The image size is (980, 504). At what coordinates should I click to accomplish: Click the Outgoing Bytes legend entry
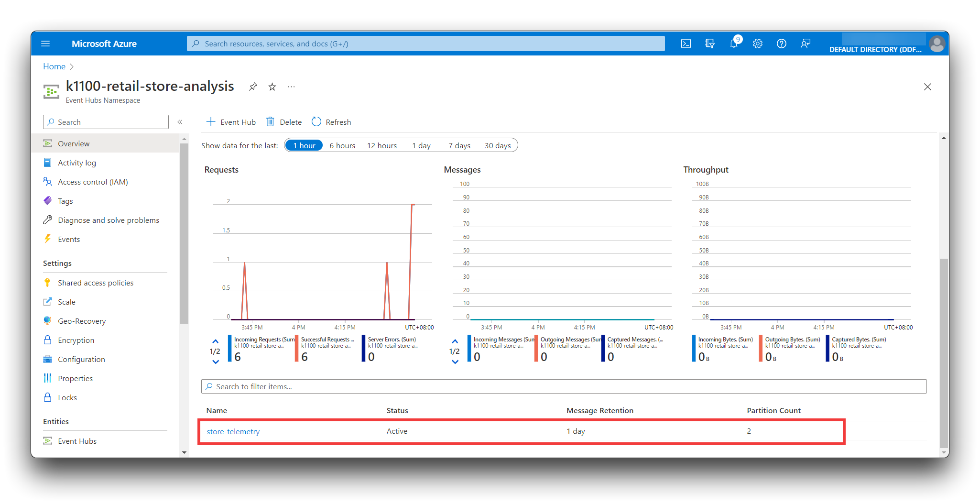790,349
